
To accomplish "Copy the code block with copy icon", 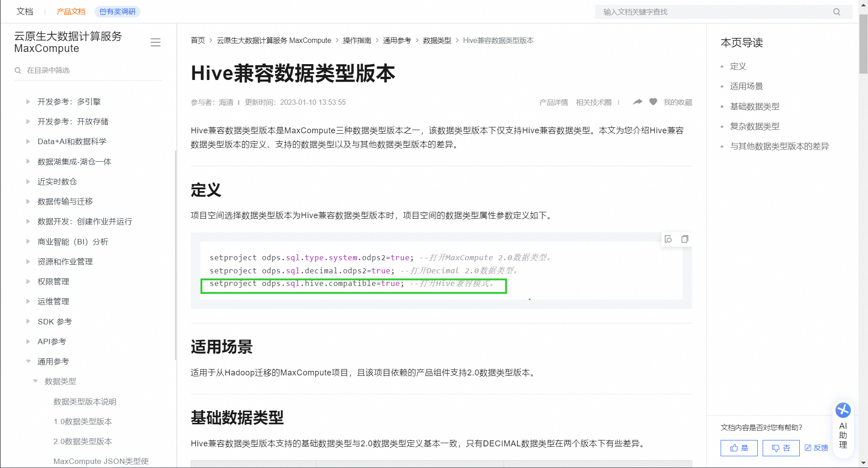I will (x=685, y=239).
